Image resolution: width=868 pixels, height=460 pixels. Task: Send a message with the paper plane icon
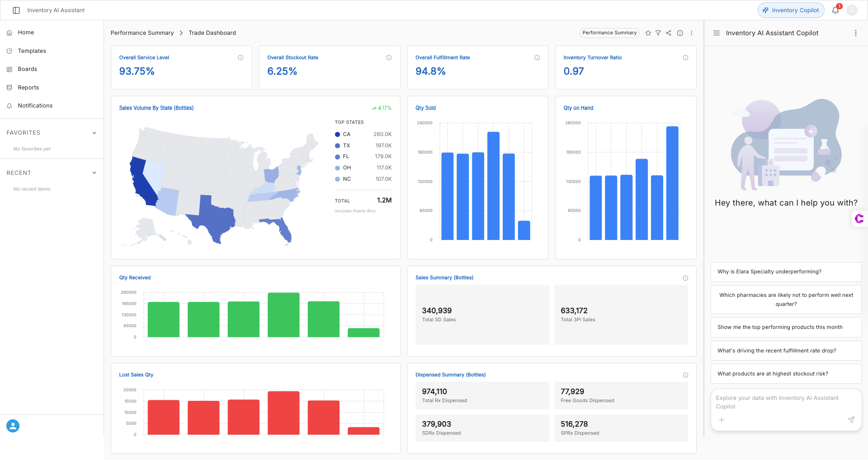(851, 420)
